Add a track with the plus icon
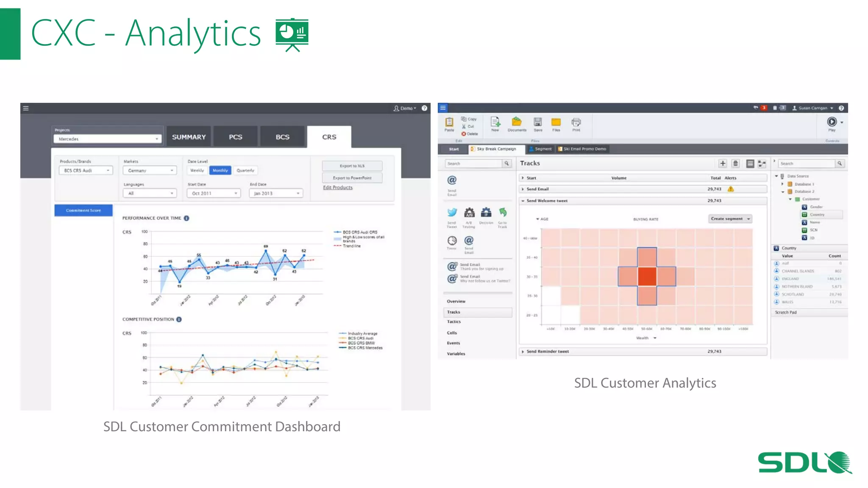Image resolution: width=868 pixels, height=488 pixels. click(x=723, y=164)
